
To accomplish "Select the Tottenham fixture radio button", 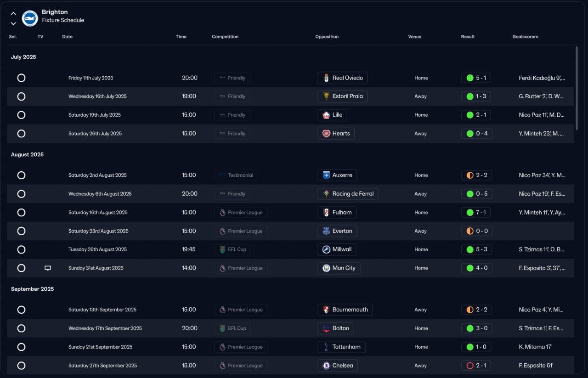I will point(21,347).
